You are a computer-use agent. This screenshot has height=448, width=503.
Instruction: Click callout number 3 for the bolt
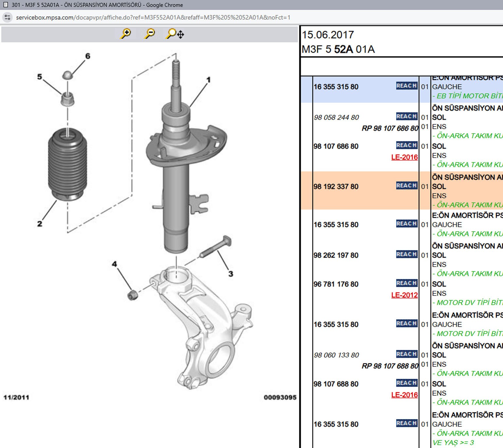[x=231, y=274]
